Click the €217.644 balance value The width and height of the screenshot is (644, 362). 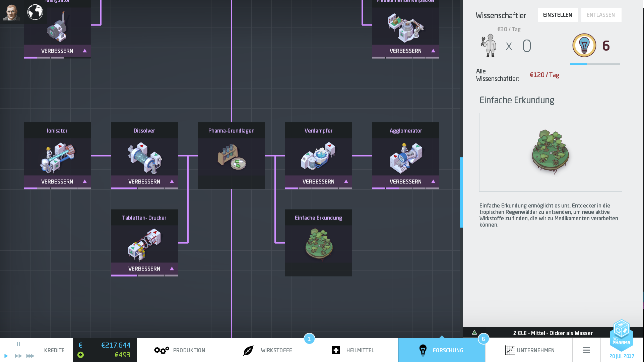point(116,345)
